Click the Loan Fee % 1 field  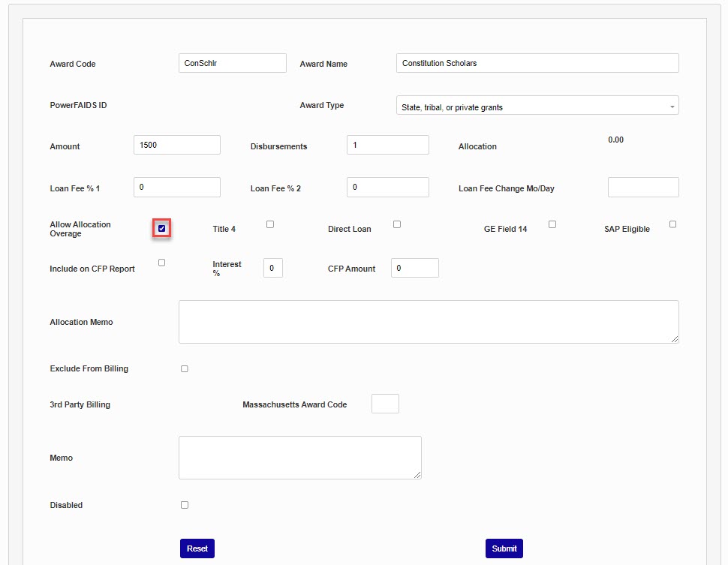point(177,187)
